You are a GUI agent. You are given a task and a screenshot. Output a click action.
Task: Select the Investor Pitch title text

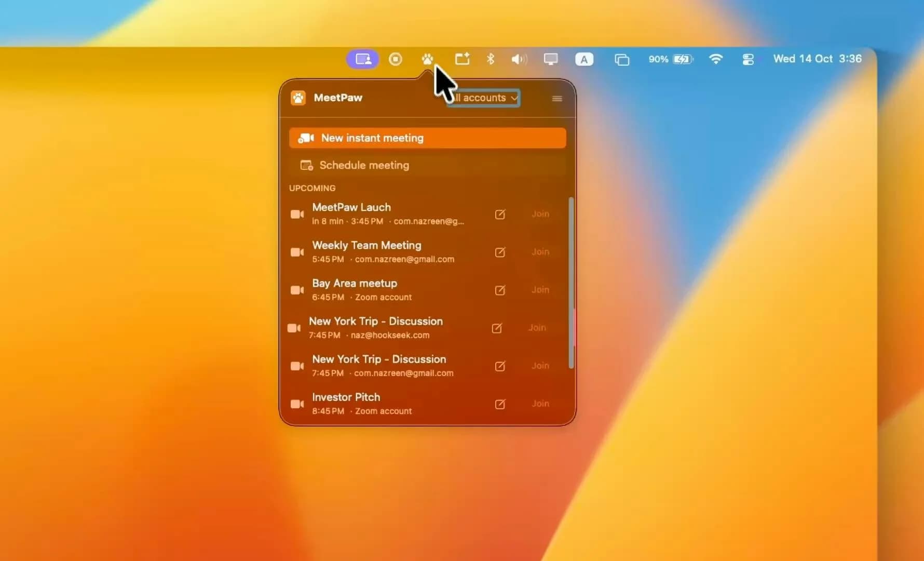pos(346,397)
